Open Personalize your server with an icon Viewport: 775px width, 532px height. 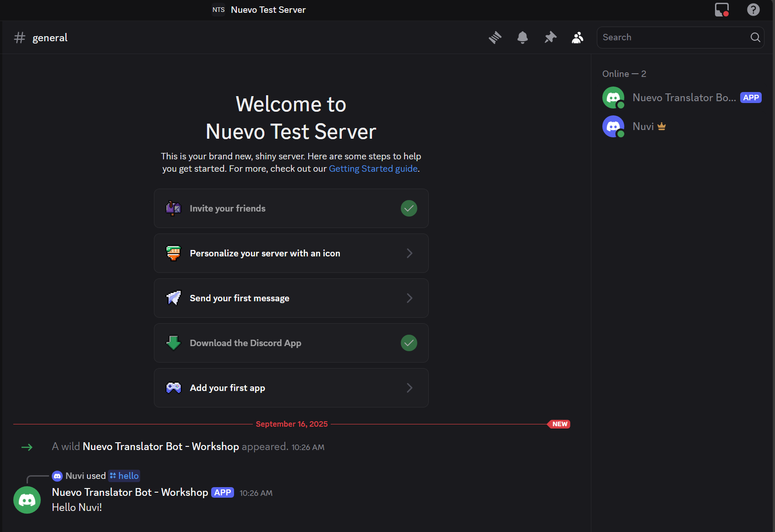pos(291,253)
